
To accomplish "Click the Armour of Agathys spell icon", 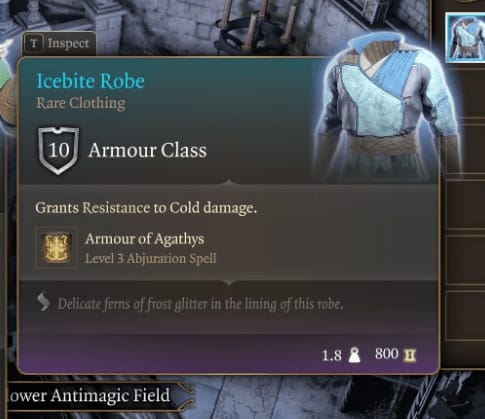I will tap(57, 248).
